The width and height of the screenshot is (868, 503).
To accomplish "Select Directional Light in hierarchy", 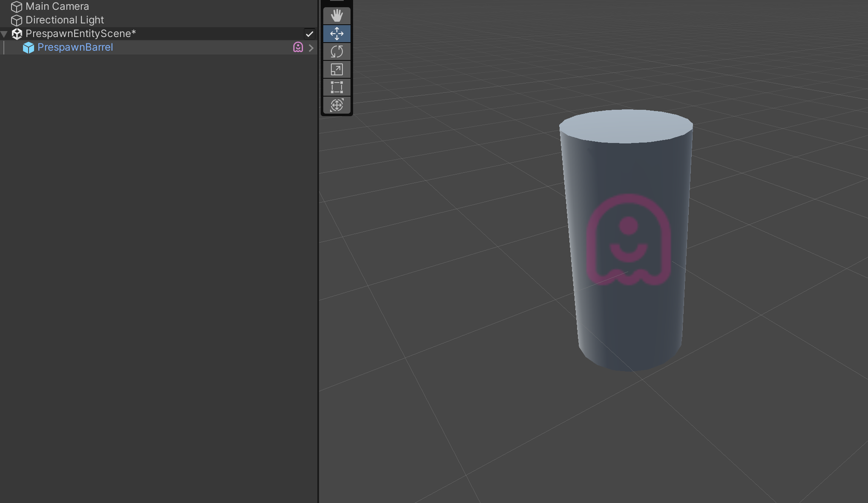I will pyautogui.click(x=64, y=20).
